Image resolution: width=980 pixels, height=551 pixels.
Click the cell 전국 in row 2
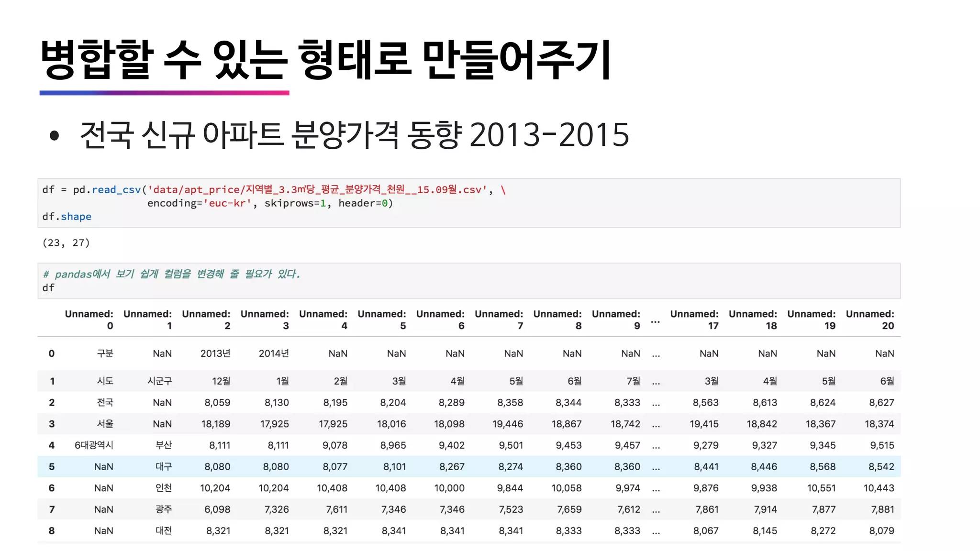(105, 403)
